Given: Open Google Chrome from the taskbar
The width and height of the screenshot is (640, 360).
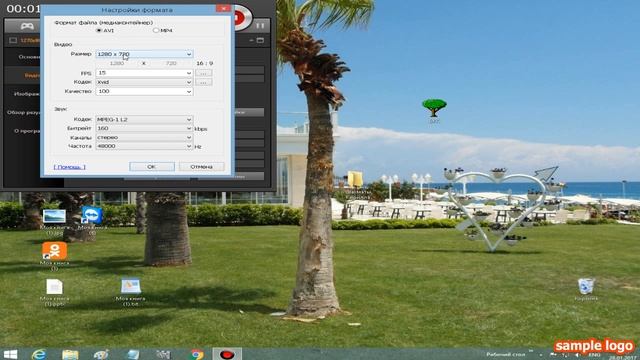Looking at the screenshot, I should [x=197, y=354].
